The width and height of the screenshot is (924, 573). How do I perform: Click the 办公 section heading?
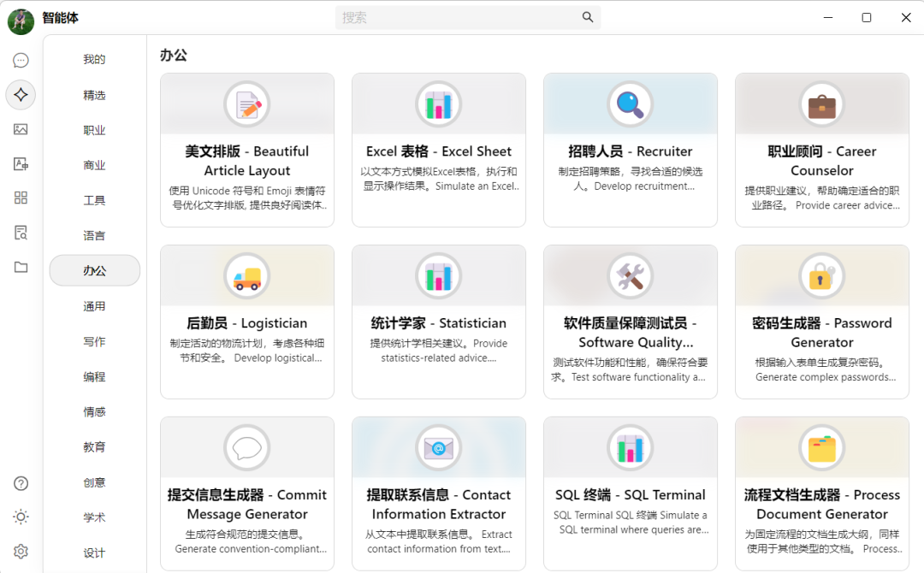(173, 56)
